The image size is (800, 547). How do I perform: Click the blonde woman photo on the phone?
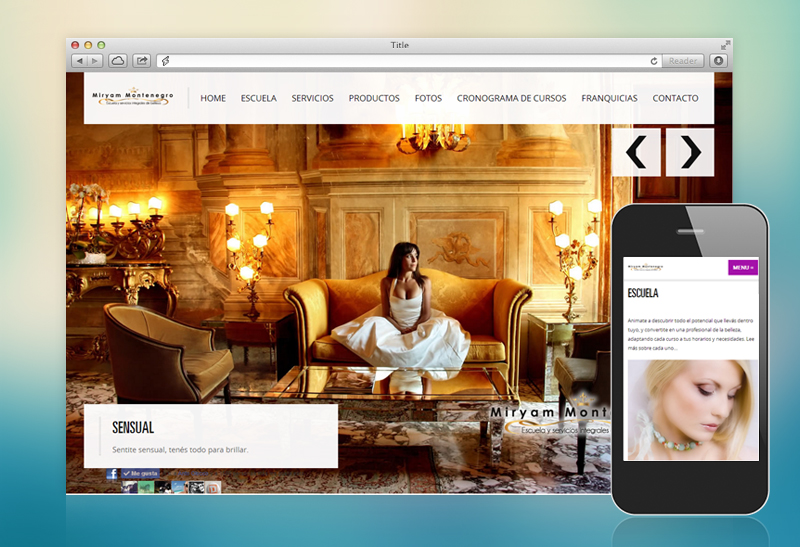(693, 410)
